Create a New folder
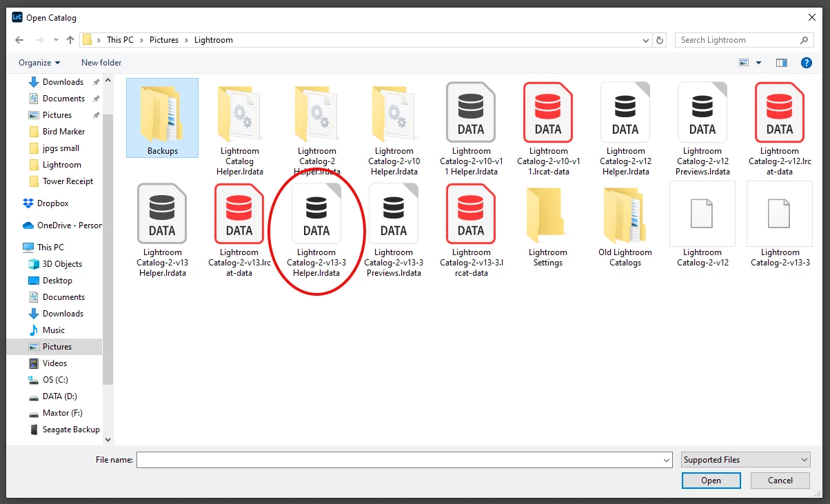Image resolution: width=830 pixels, height=504 pixels. pos(101,63)
